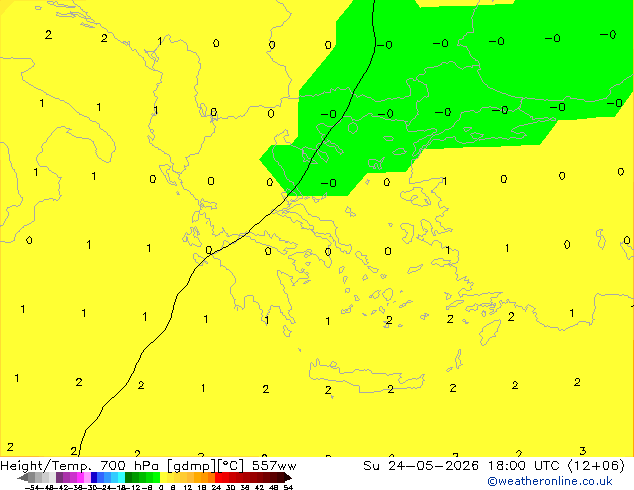This screenshot has height=490, width=634.
Task: Pick the dark purple legend swatch
Action: [59, 477]
